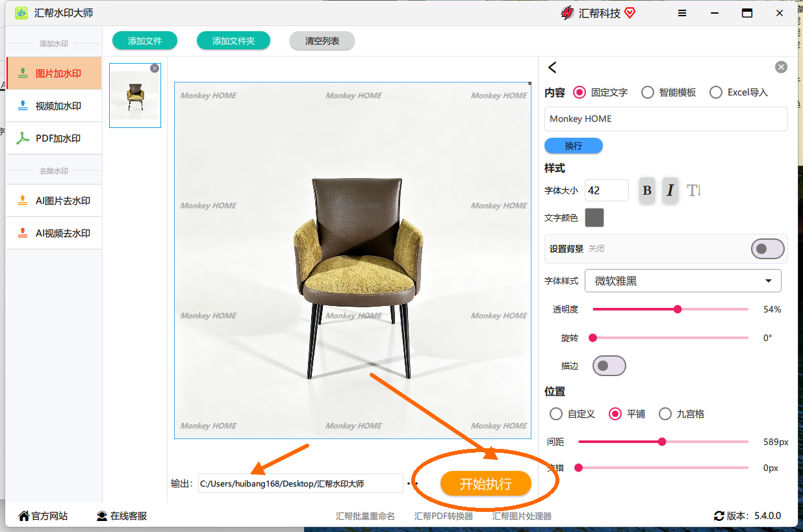Open the 汇帮图片处理器 link
The width and height of the screenshot is (803, 532).
(x=522, y=516)
